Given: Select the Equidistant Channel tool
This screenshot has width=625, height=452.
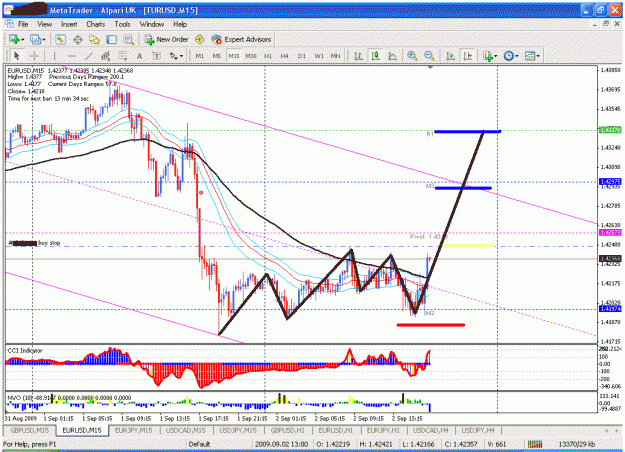Looking at the screenshot, I should (106, 56).
